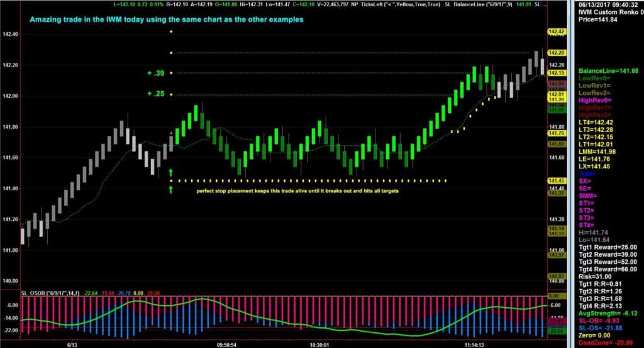Click the LT4=142.42 row
The image size is (644, 348).
[596, 122]
